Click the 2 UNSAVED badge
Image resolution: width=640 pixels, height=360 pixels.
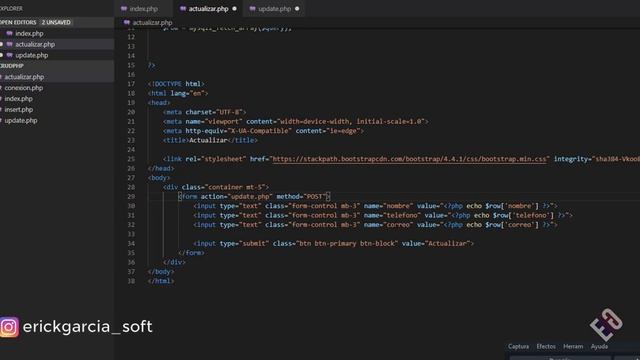(x=56, y=22)
